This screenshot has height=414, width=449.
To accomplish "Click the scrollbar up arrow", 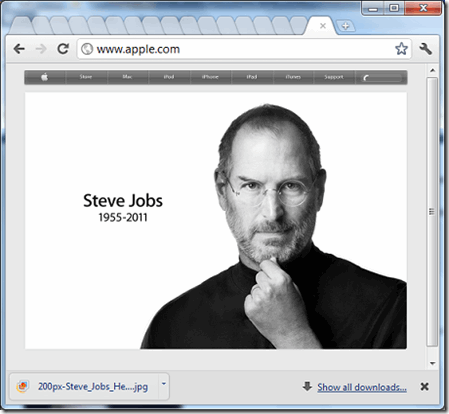I will click(432, 70).
